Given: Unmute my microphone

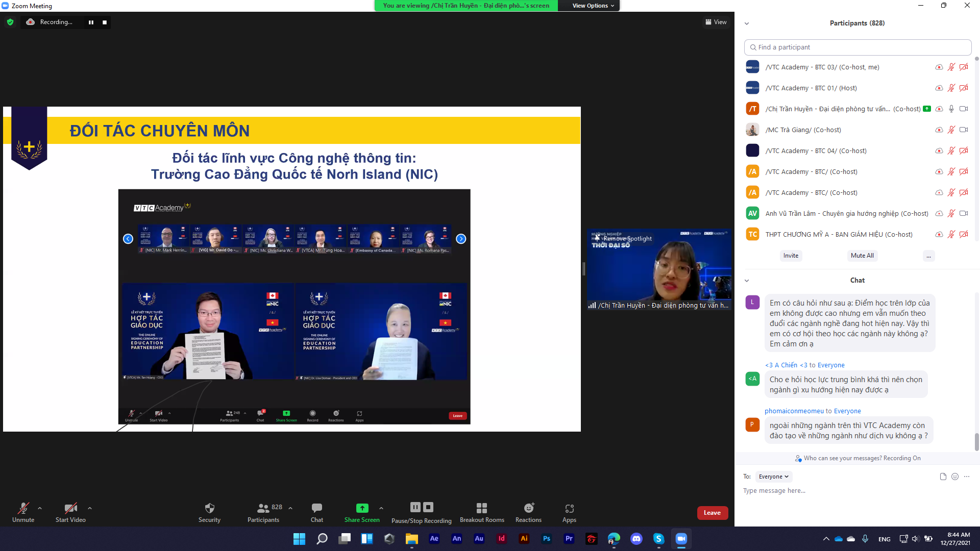Looking at the screenshot, I should point(23,512).
